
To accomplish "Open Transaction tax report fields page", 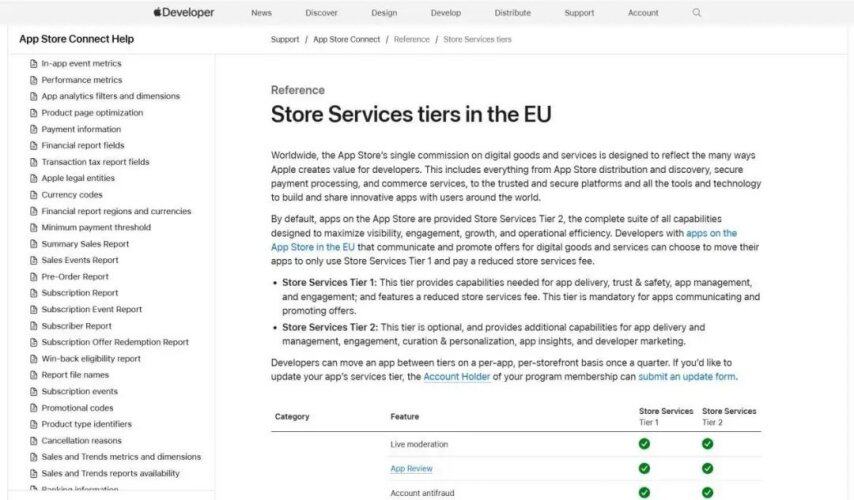I will pyautogui.click(x=95, y=162).
